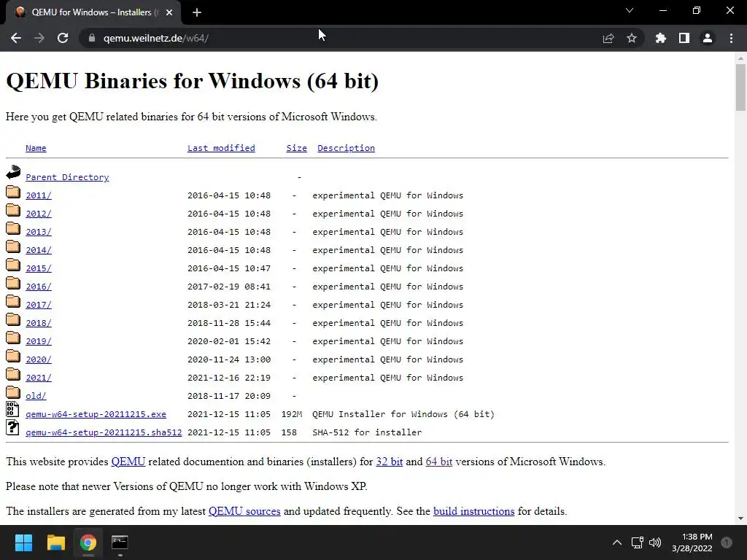
Task: Open the Extensions puzzle icon
Action: (661, 38)
